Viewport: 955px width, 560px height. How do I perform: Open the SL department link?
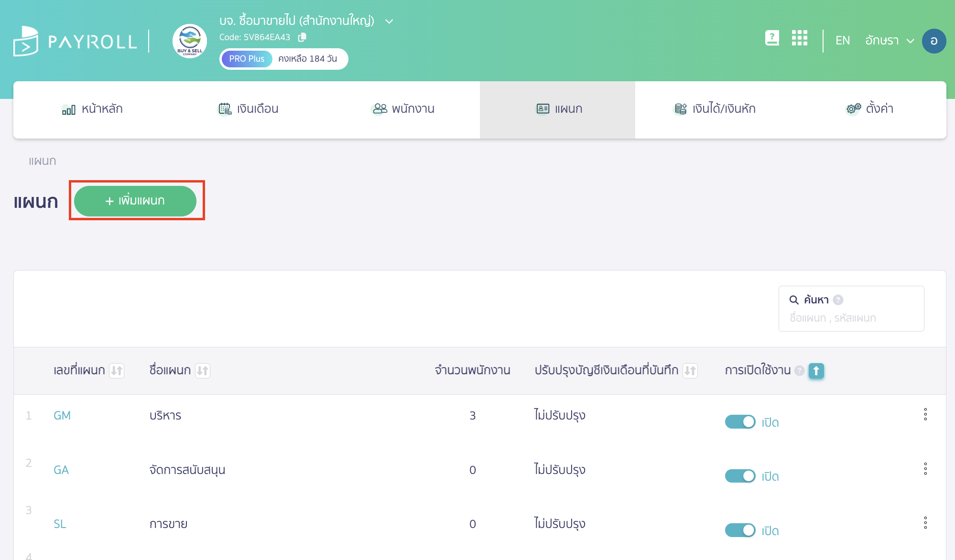[60, 524]
